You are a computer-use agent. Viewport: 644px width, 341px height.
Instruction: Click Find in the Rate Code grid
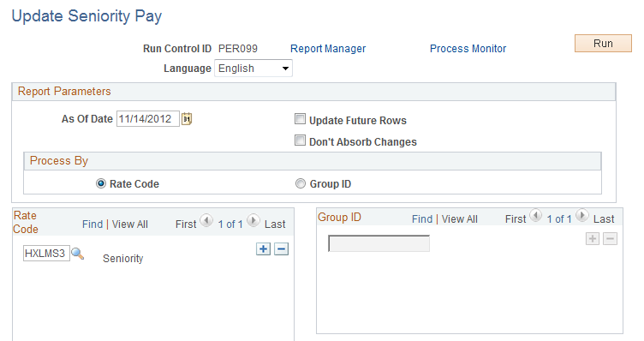point(92,224)
